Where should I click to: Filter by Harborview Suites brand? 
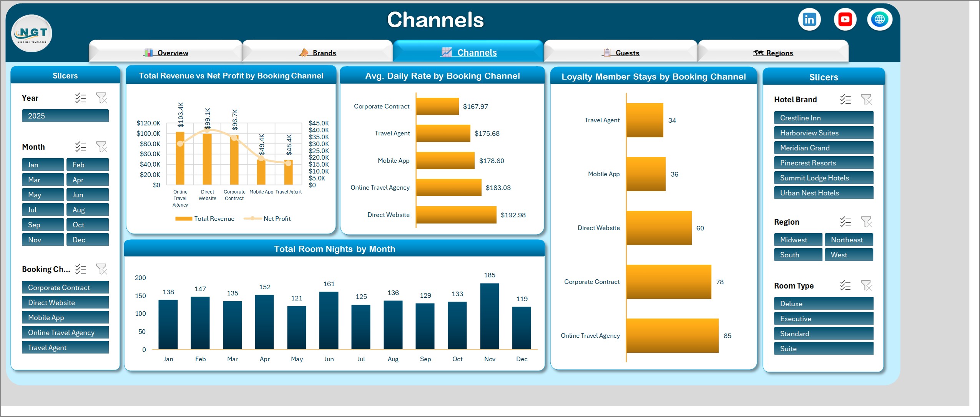(824, 133)
